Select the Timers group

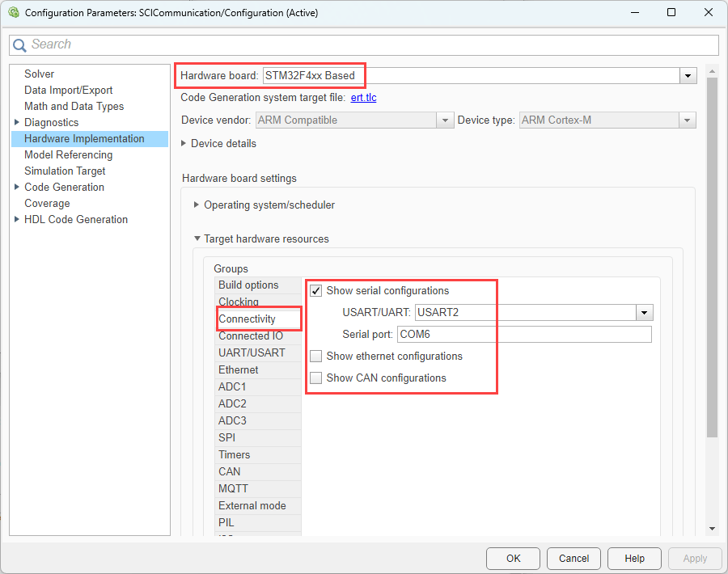pyautogui.click(x=258, y=454)
